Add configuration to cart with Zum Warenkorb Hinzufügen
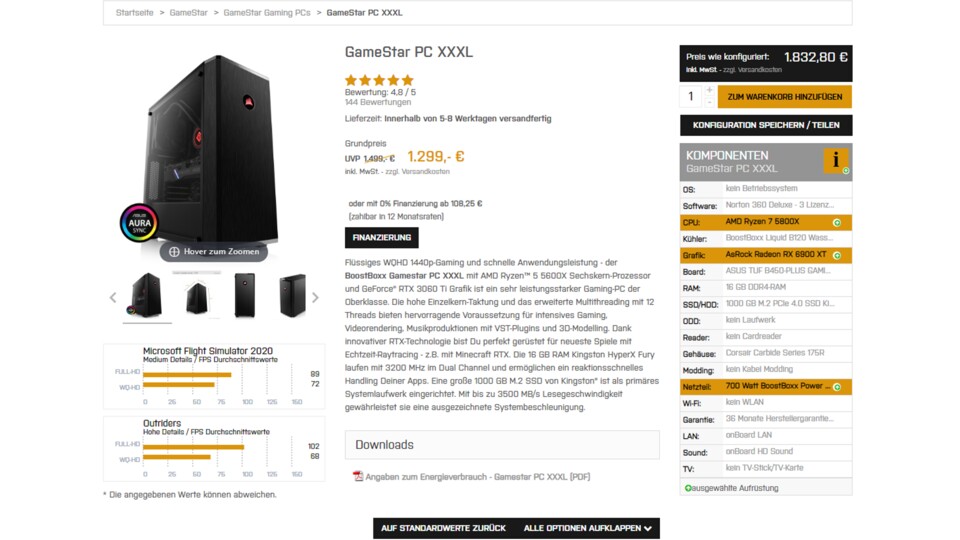960x540 pixels. [x=784, y=97]
